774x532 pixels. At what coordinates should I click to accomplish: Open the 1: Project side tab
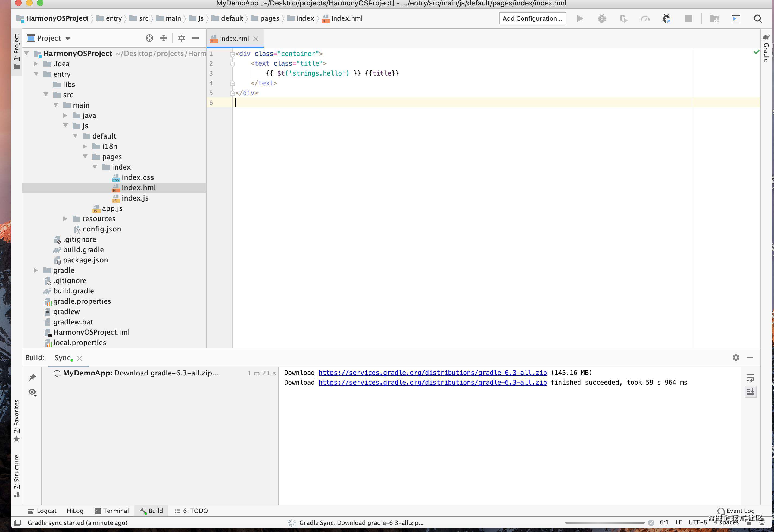click(16, 51)
